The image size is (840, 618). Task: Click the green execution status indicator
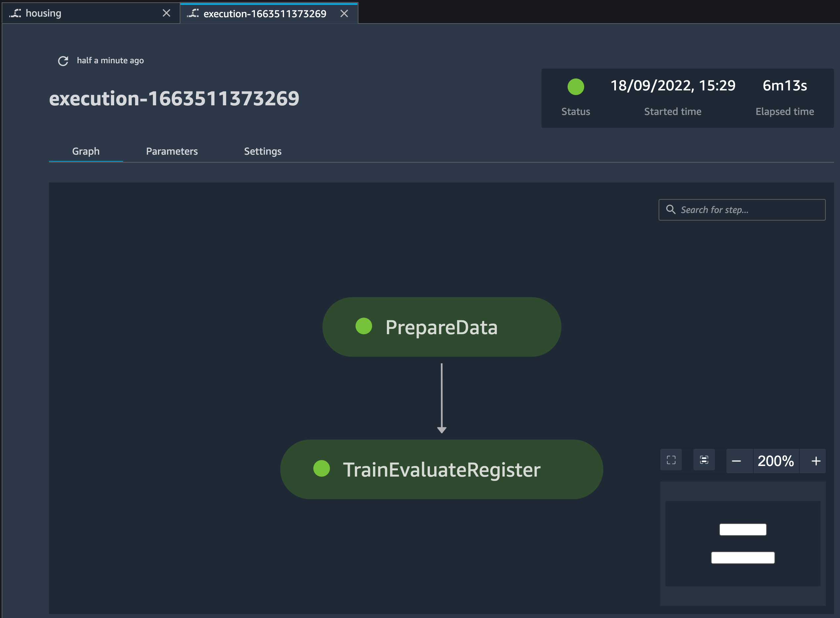(x=575, y=87)
